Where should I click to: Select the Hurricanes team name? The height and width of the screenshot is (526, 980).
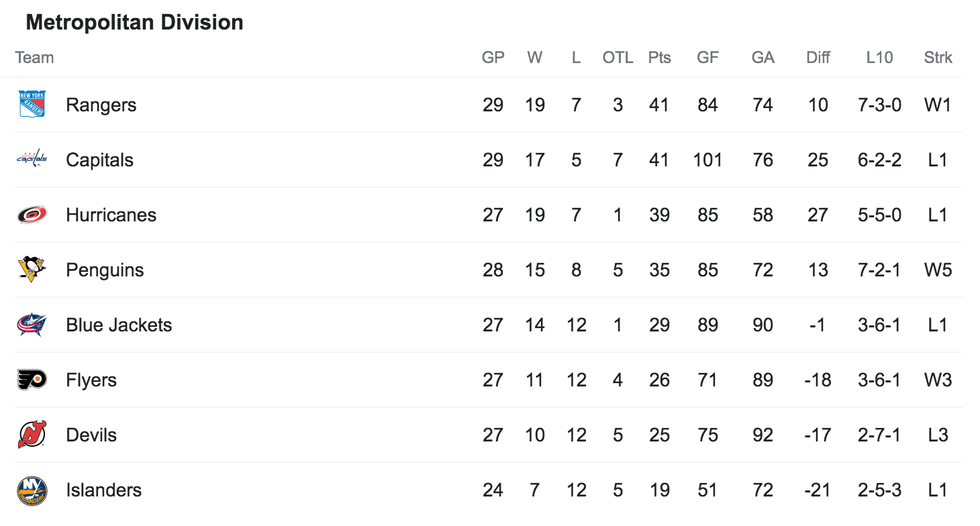(111, 215)
